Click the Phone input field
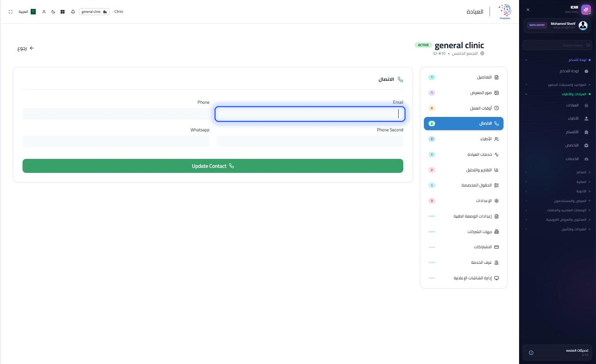Viewport: 596px width, 364px height. (x=116, y=114)
